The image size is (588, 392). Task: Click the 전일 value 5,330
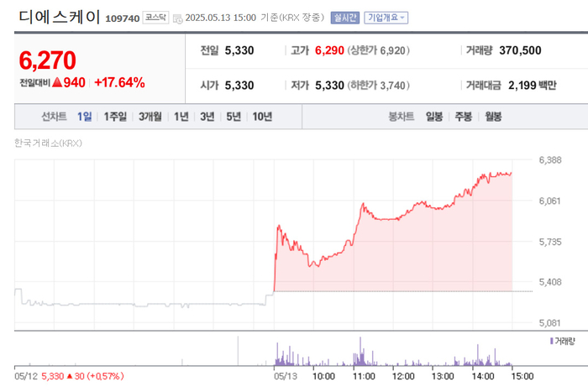[239, 50]
